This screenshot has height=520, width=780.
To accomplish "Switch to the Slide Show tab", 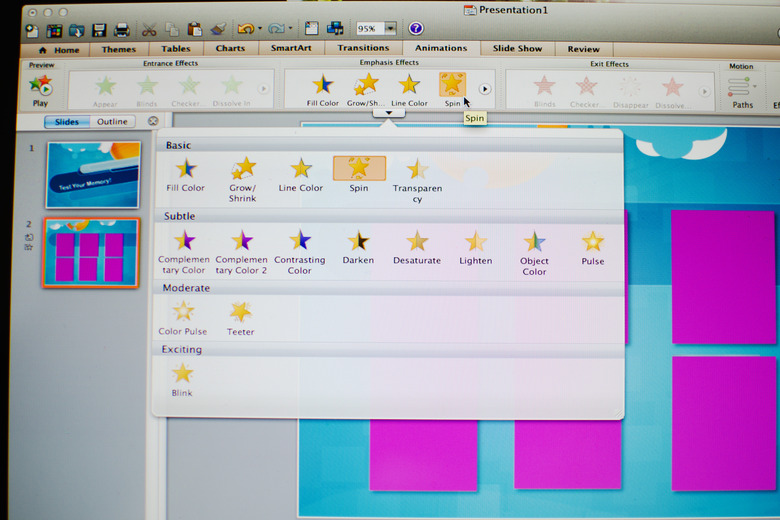I will 517,48.
